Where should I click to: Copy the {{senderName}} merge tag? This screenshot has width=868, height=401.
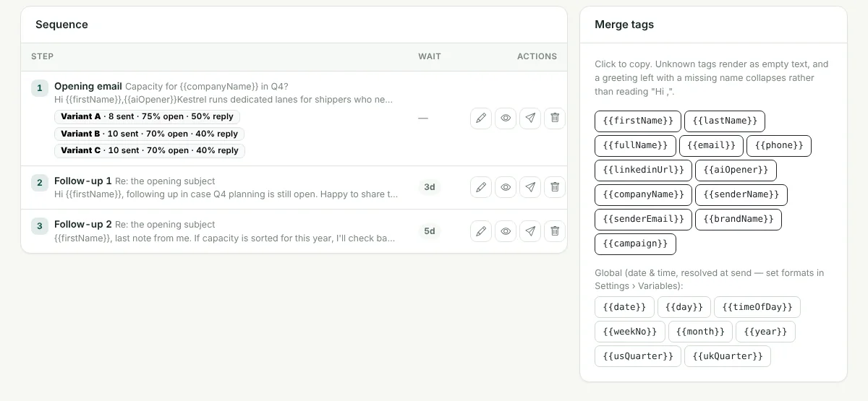pos(741,194)
